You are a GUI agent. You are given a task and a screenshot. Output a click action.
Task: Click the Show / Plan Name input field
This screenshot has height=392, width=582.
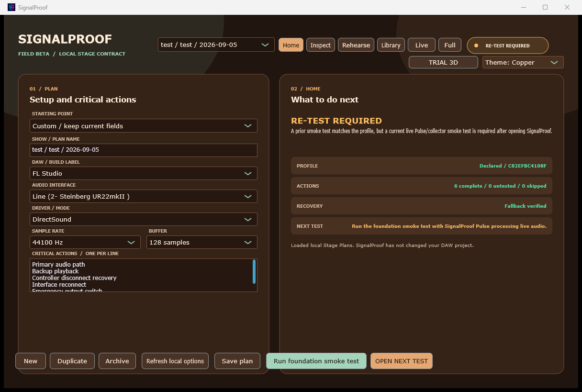(x=144, y=150)
